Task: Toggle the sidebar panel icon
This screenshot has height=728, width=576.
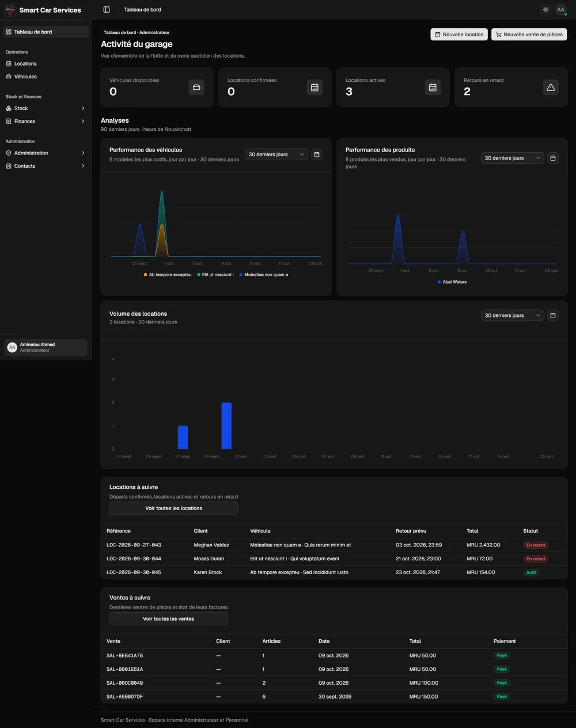Action: tap(107, 10)
